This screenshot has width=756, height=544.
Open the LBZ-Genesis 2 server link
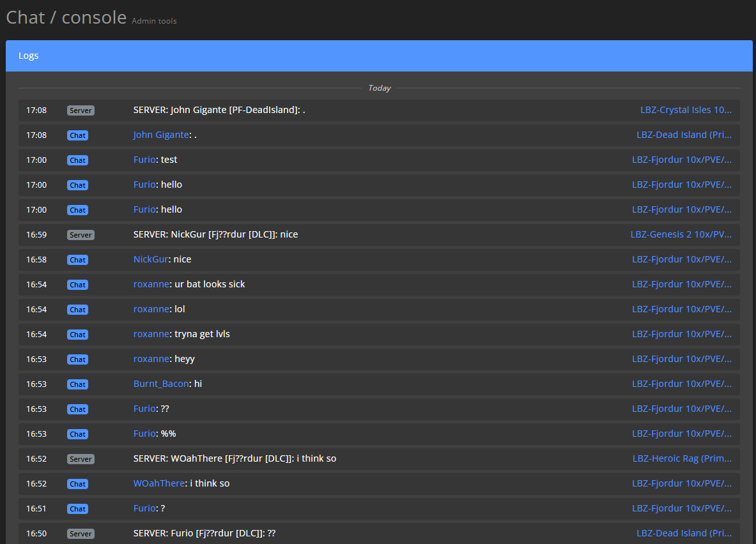click(x=681, y=234)
